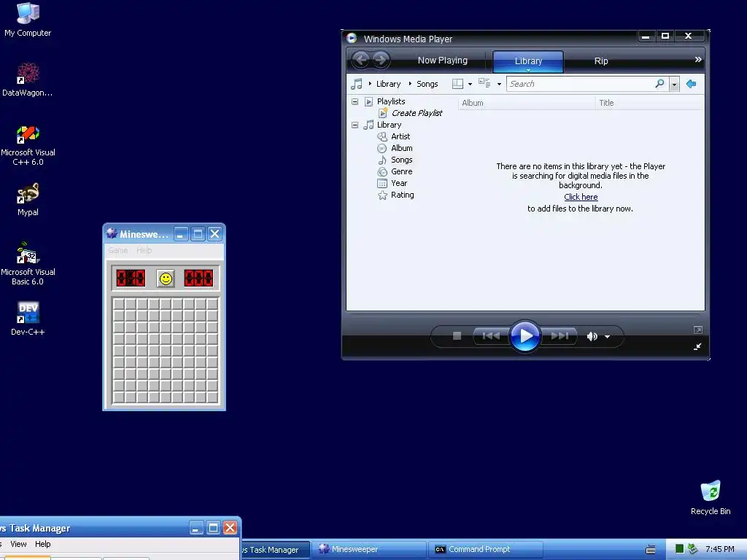
Task: Click Media Player forward navigation arrow
Action: (x=381, y=60)
